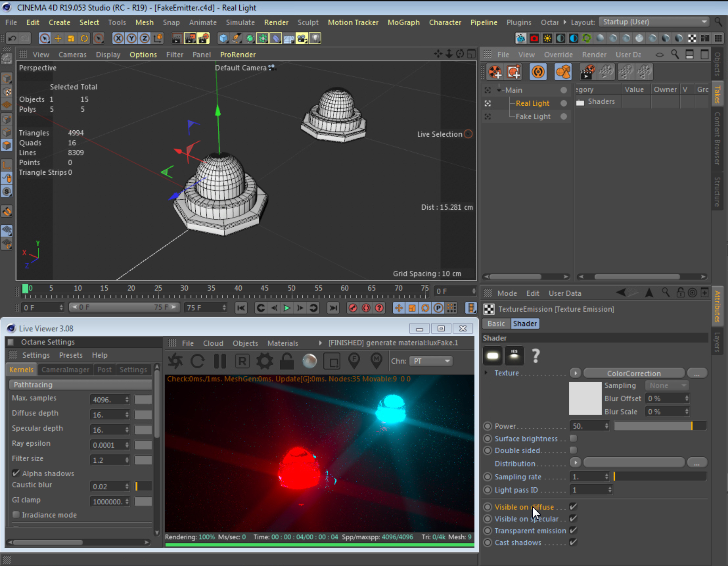728x566 pixels.
Task: Expand the Texture disclosure triangle
Action: point(486,373)
